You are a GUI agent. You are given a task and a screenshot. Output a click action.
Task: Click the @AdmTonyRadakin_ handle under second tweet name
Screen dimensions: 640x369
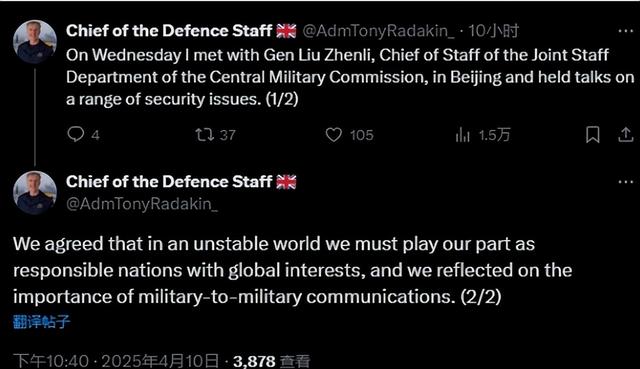[x=142, y=204]
